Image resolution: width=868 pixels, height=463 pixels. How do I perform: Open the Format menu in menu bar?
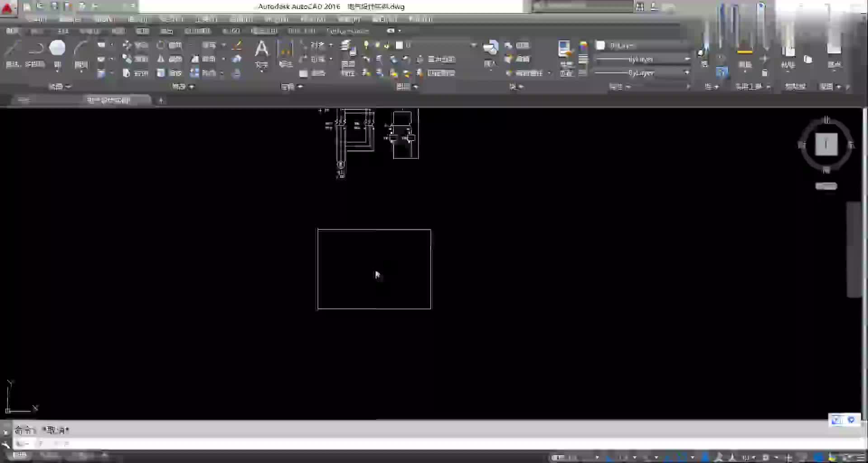click(172, 19)
